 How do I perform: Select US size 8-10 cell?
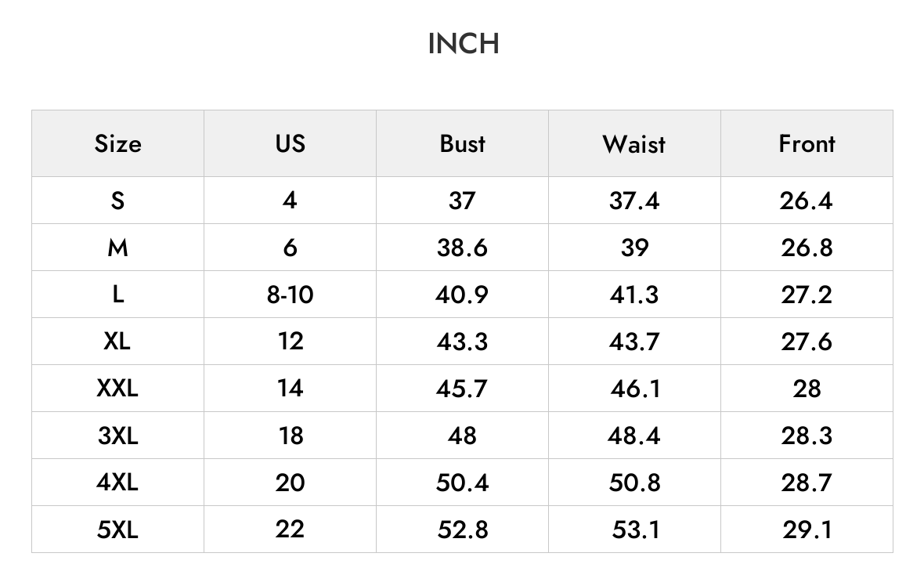[x=290, y=294]
